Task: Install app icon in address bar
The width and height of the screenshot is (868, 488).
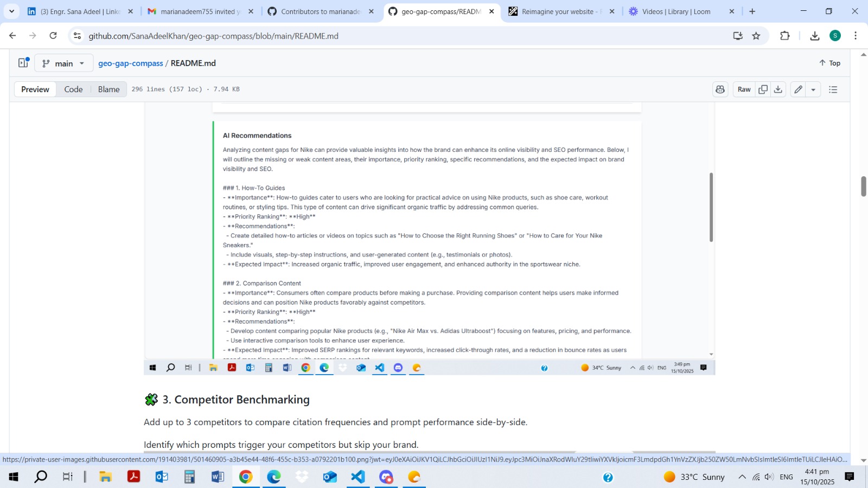Action: [738, 36]
